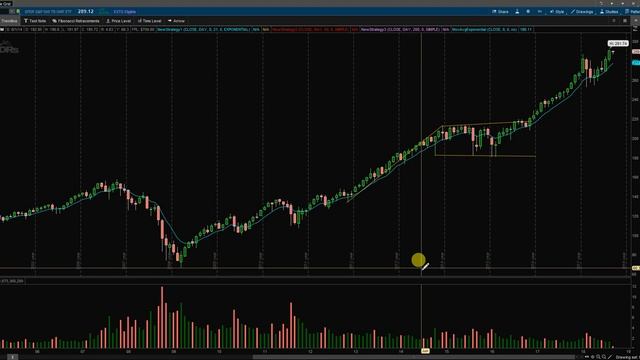Screen dimensions: 640x360
Task: Click the small icon left of grid icon
Action: [x=613, y=21]
